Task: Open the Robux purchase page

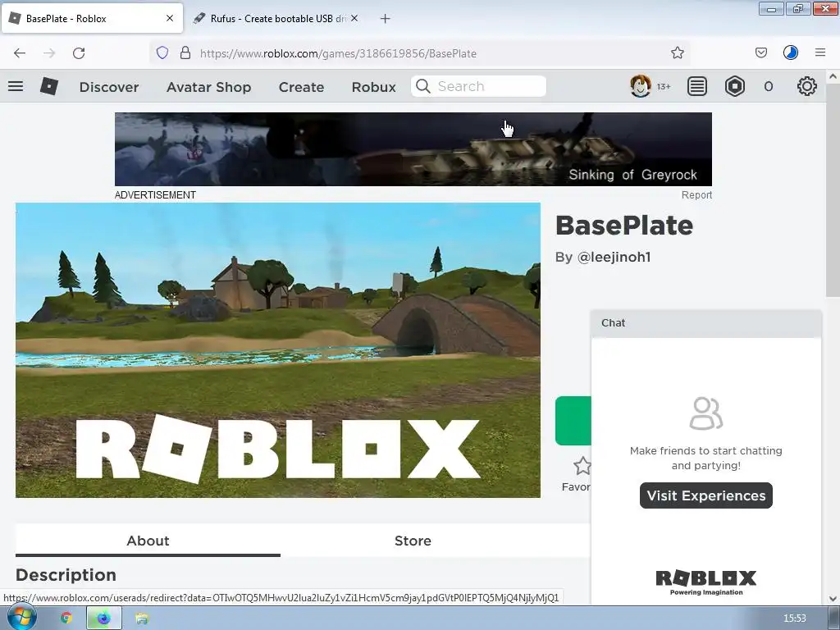Action: point(373,87)
